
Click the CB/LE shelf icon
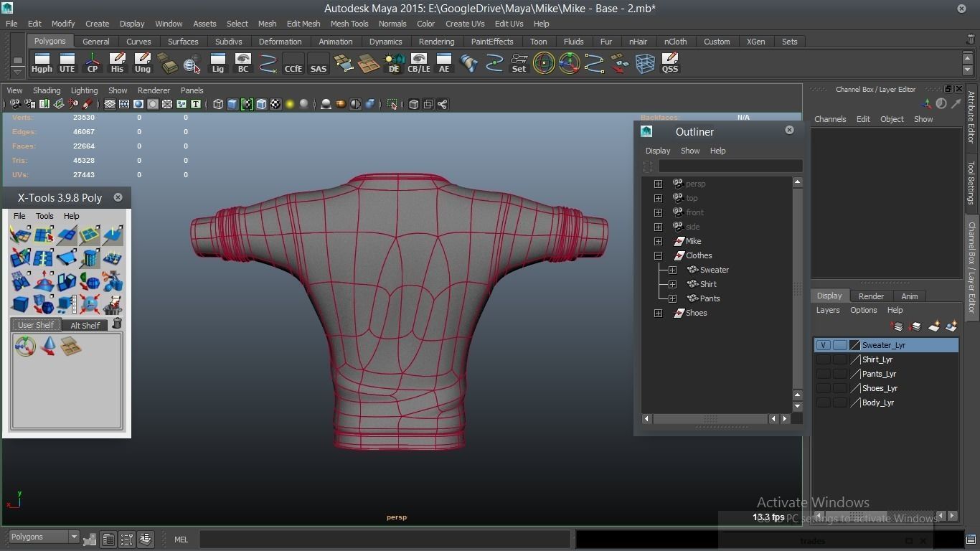(x=418, y=63)
